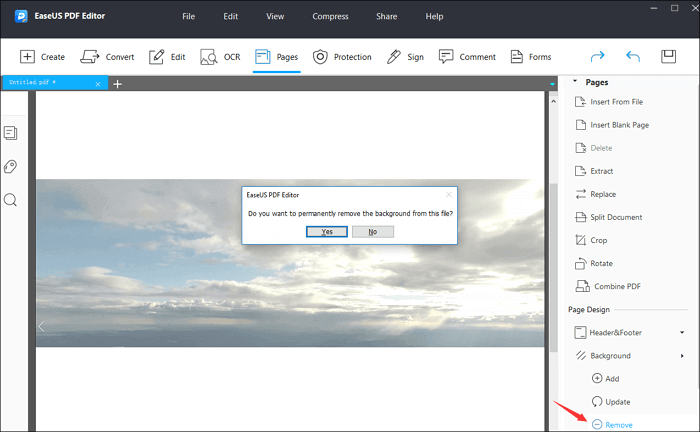The width and height of the screenshot is (700, 432).
Task: Click the scroll up arrow
Action: coord(554,101)
